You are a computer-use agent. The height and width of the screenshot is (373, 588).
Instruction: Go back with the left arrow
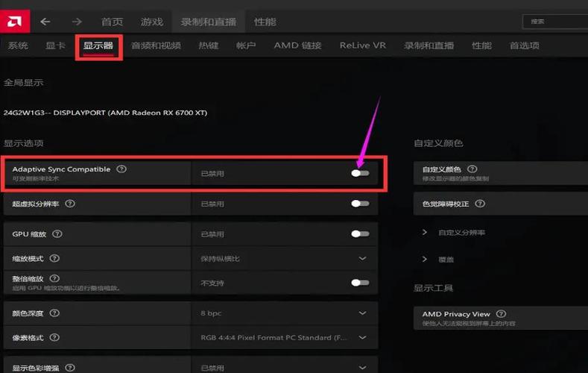[45, 22]
